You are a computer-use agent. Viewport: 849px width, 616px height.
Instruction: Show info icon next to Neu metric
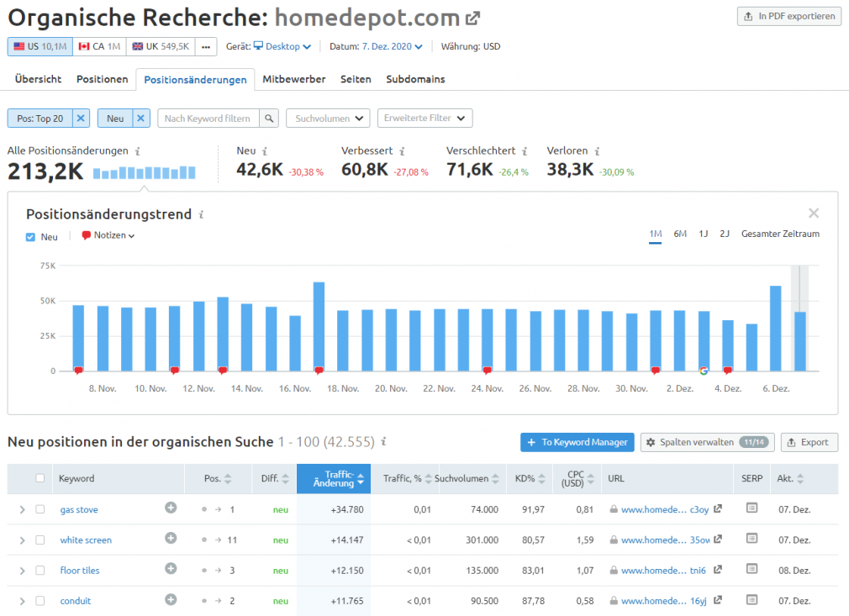pyautogui.click(x=265, y=151)
